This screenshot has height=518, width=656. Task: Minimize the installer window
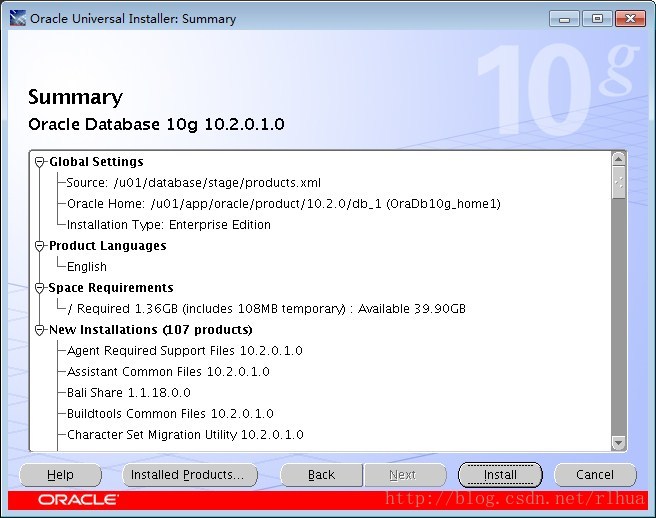coord(564,19)
